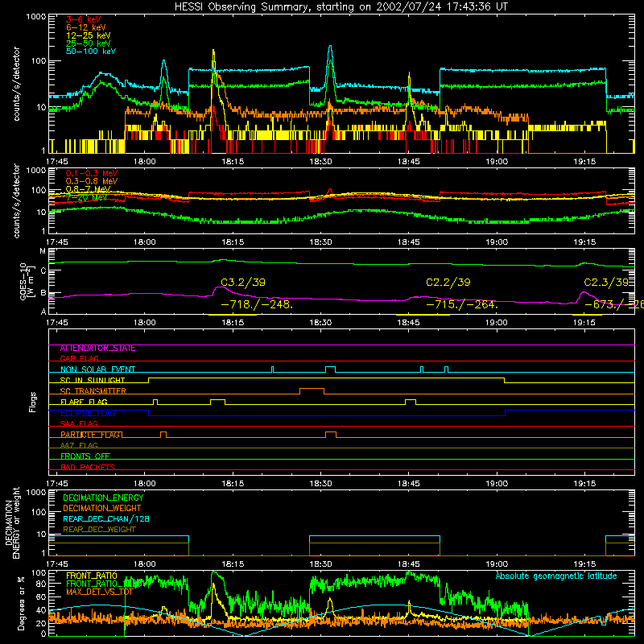Select the BAD_PACKETS flag label

(88, 467)
